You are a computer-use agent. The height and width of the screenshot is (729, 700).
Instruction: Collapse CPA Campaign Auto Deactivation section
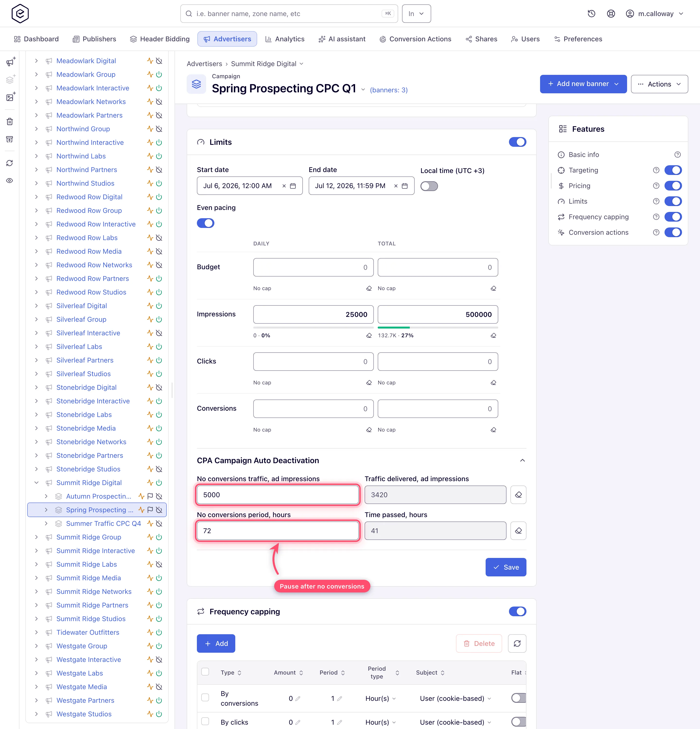click(x=522, y=460)
